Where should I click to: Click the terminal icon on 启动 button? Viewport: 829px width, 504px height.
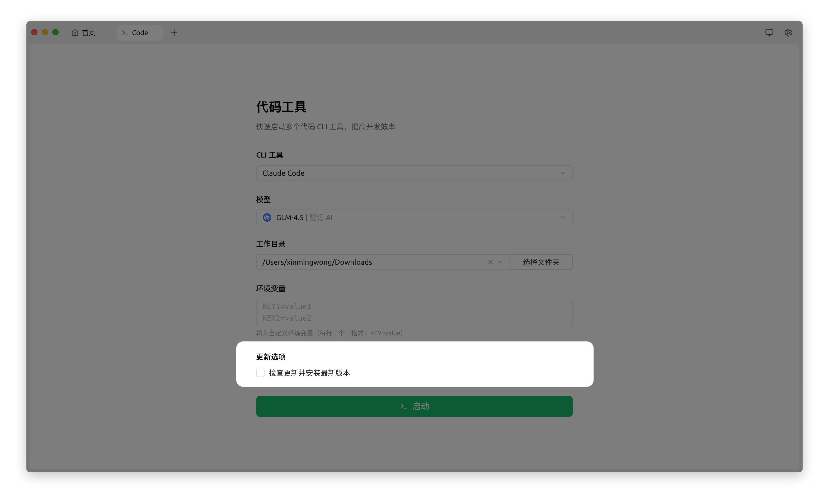coord(404,406)
